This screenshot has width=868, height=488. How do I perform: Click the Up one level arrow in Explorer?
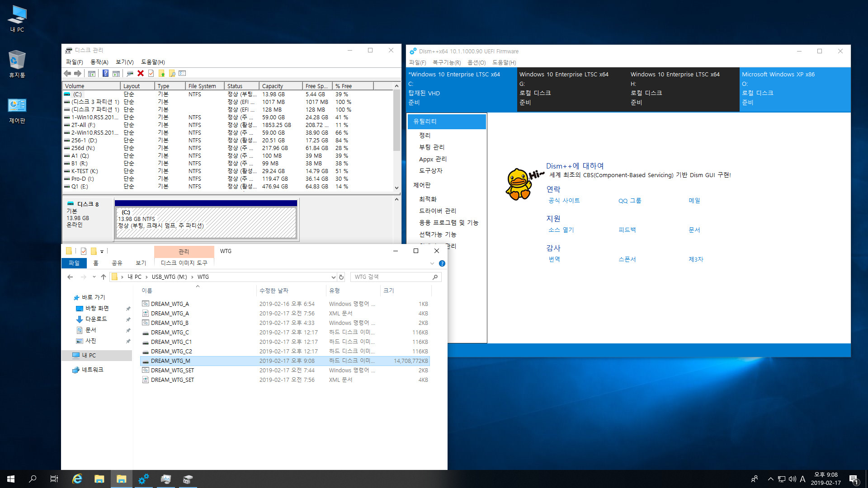point(104,277)
